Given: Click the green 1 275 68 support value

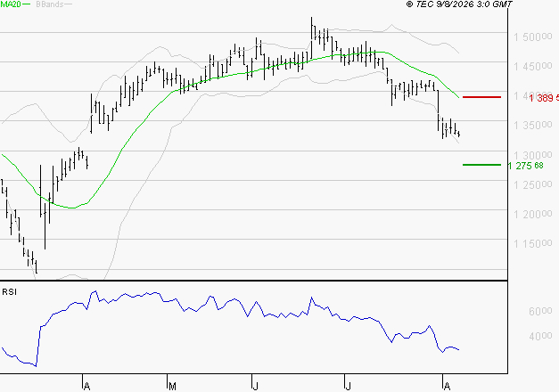Looking at the screenshot, I should 525,166.
